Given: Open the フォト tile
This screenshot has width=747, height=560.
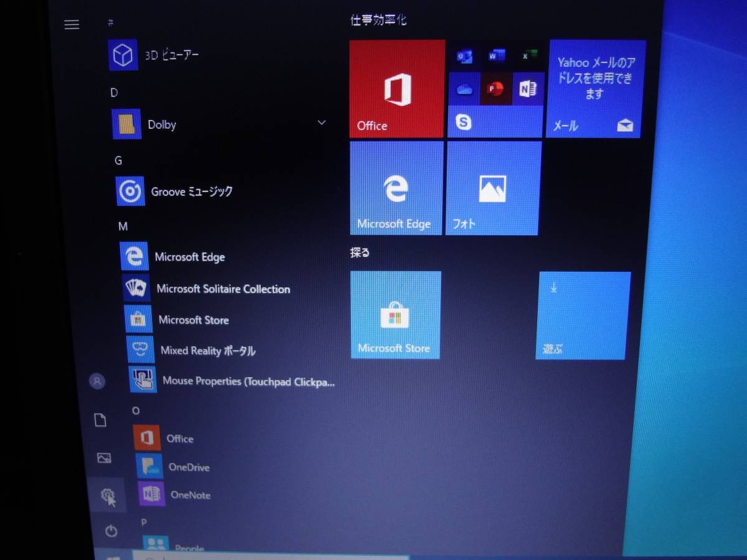Looking at the screenshot, I should point(492,189).
